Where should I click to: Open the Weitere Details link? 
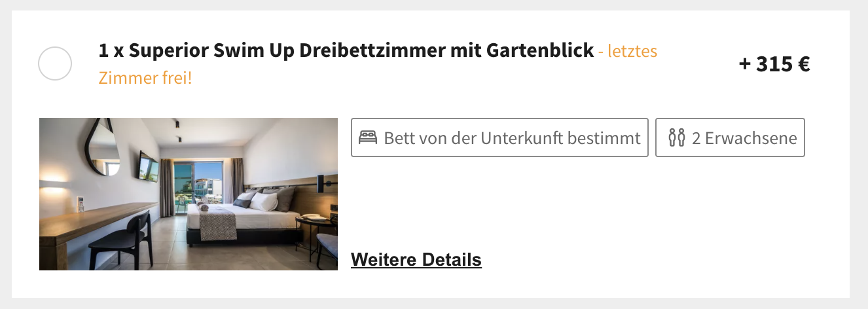click(416, 260)
